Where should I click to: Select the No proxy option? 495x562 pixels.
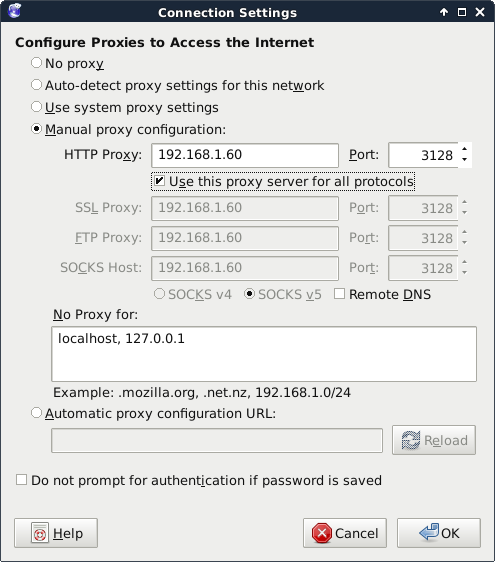pyautogui.click(x=36, y=63)
